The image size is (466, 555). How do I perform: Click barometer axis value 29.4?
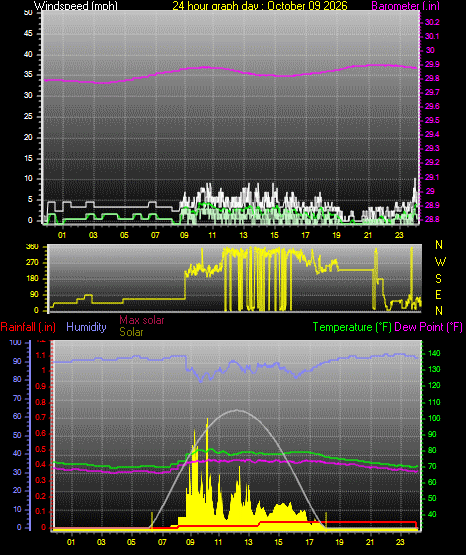(432, 134)
